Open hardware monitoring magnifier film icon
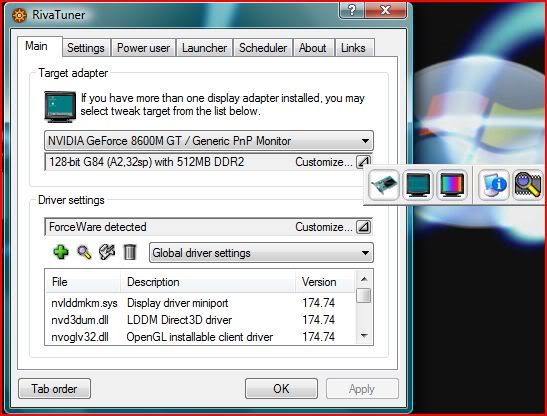Viewport: 547px width, 416px height. 527,185
